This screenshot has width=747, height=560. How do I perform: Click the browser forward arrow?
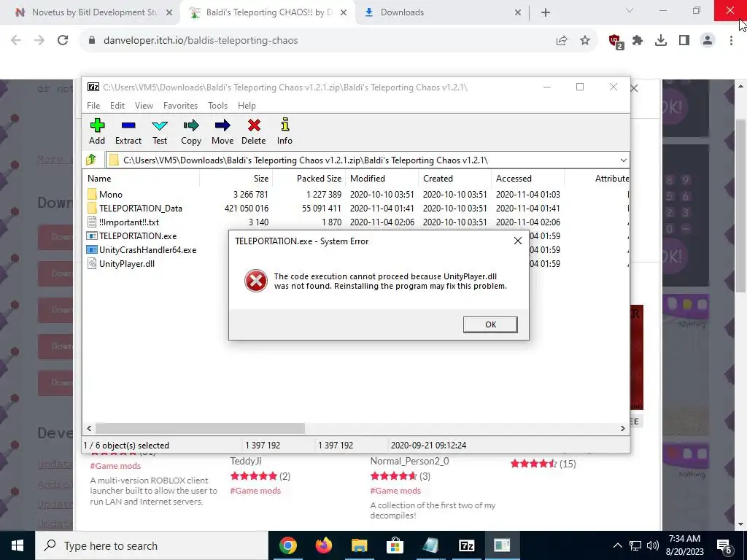click(39, 41)
